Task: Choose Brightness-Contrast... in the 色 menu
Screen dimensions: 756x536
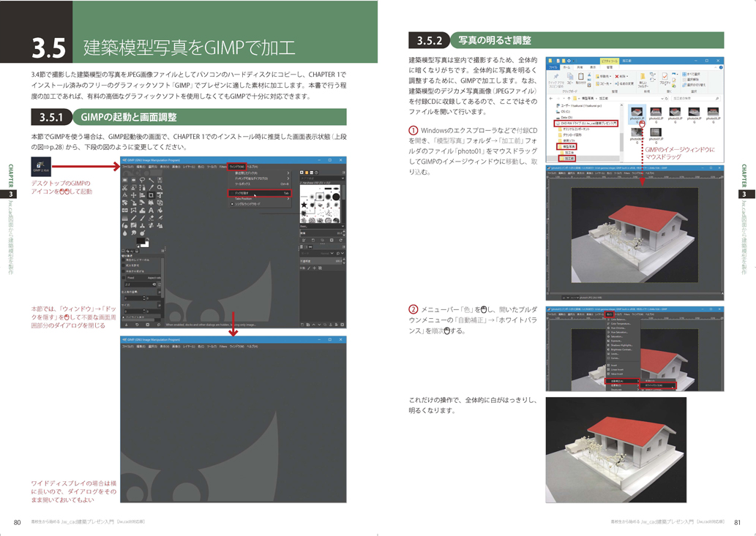Action: [x=621, y=350]
